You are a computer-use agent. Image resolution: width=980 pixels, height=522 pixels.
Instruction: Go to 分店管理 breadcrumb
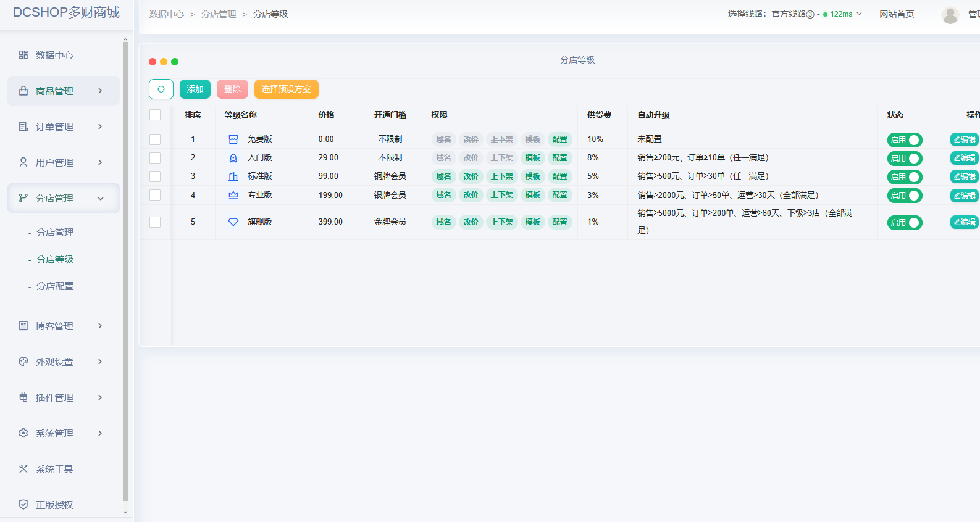(x=219, y=14)
